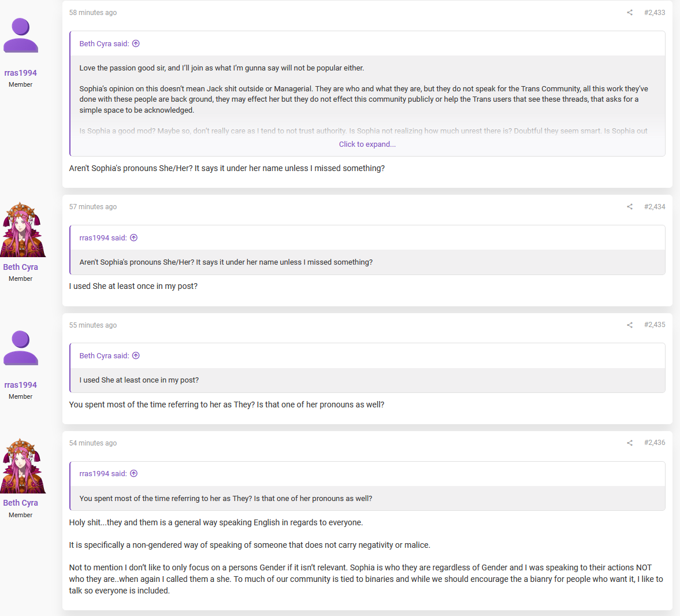Click the '55 minutes ago' timestamp

coord(93,325)
